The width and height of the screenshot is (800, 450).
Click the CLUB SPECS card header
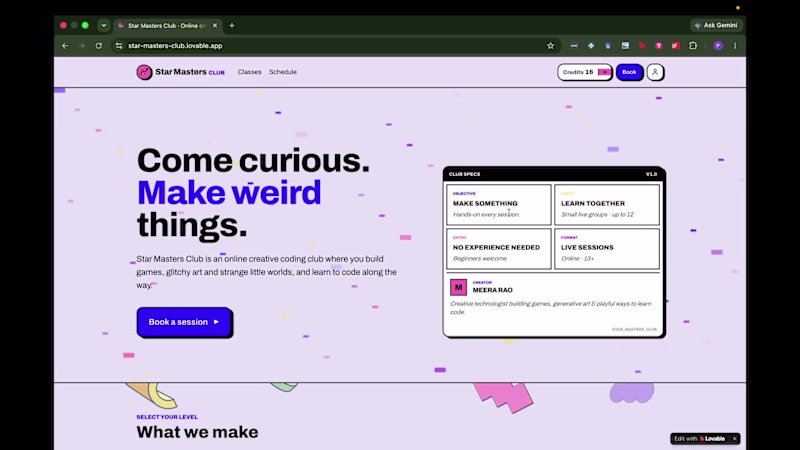pyautogui.click(x=554, y=174)
